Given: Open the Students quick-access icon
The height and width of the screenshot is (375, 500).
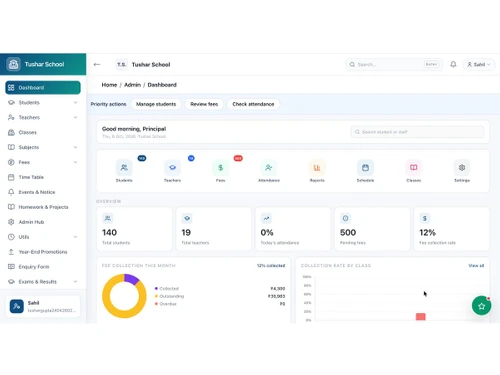Looking at the screenshot, I should 124,168.
